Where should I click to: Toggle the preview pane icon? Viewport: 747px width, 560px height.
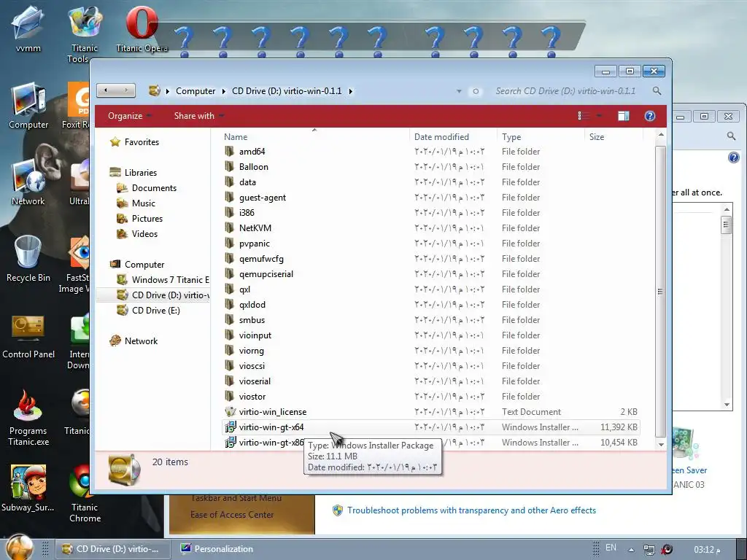point(623,116)
